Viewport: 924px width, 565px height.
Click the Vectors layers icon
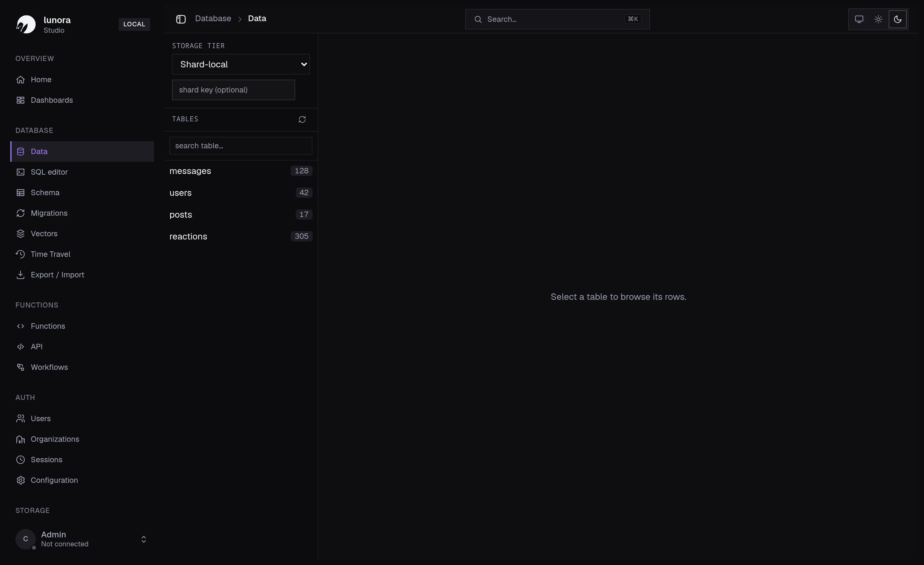point(21,234)
